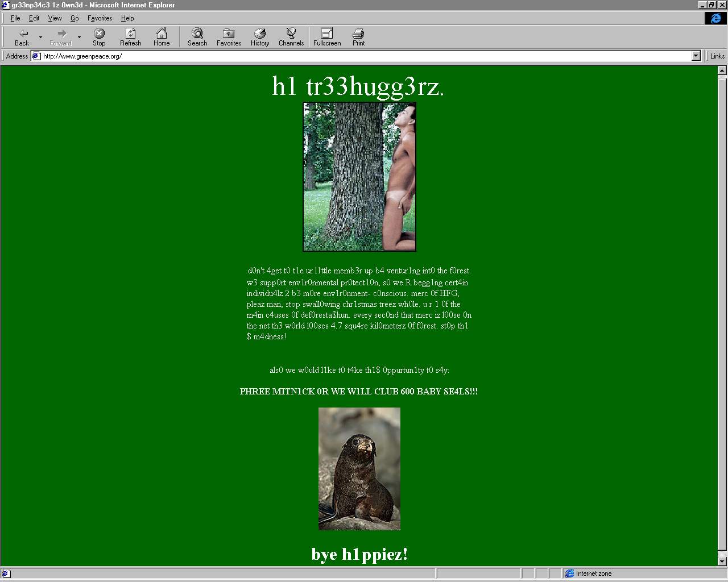Open the Help menu
This screenshot has width=728, height=582.
(127, 18)
